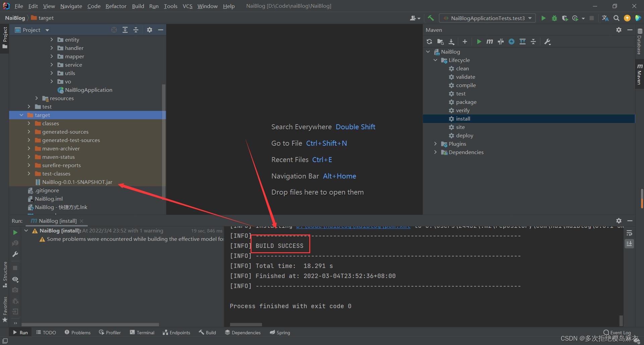Open Search Everywhere magnifier icon

click(x=616, y=18)
